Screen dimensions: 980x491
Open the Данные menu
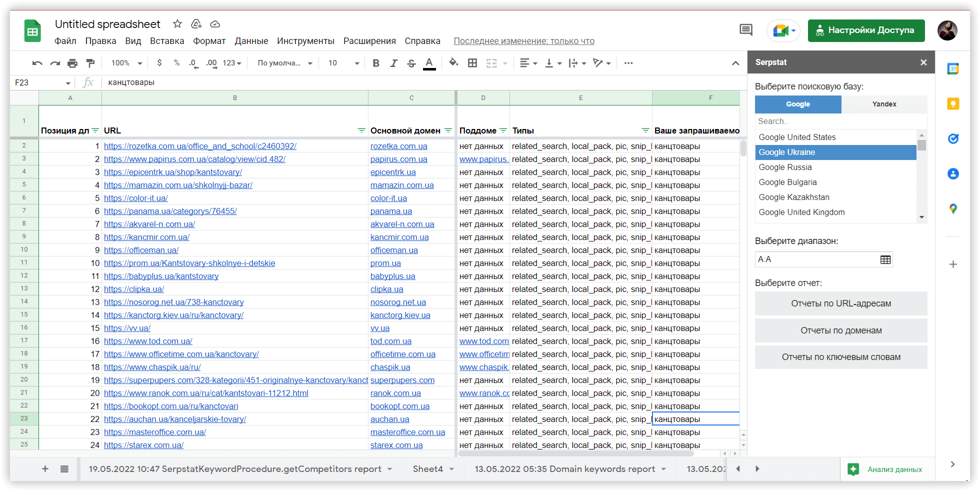251,41
